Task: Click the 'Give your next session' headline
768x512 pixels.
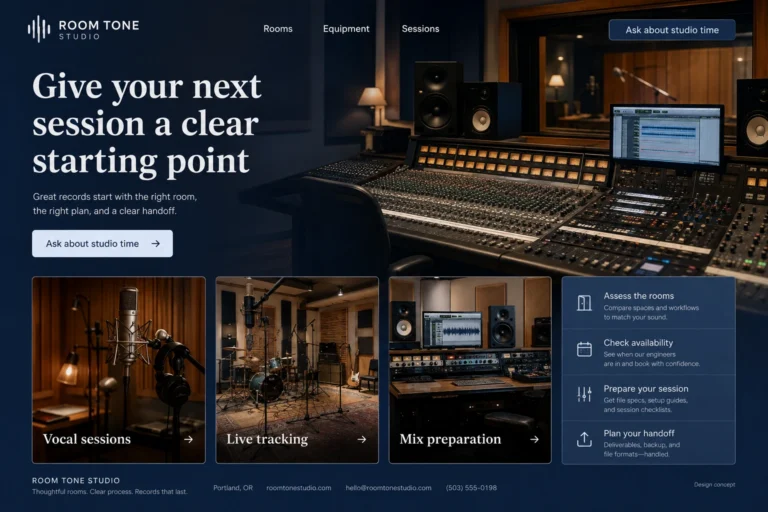Action: (x=147, y=123)
